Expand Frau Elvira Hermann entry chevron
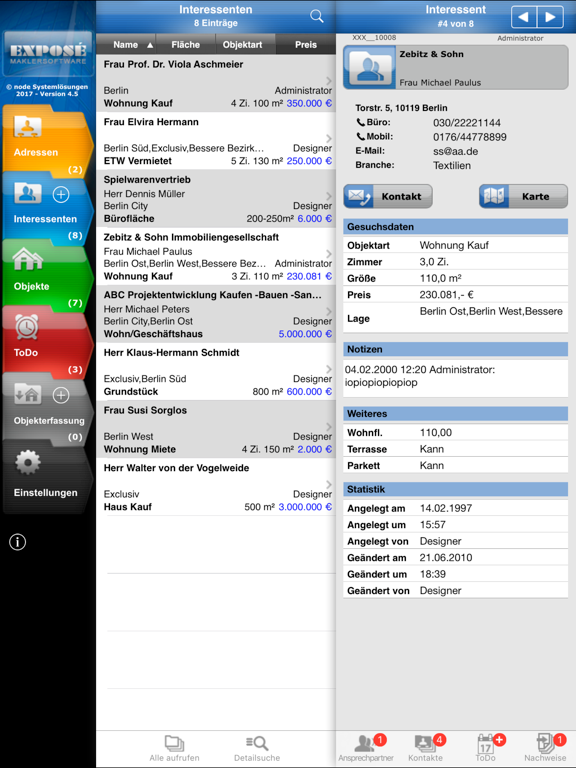Screen dimensions: 576x768 (329, 138)
